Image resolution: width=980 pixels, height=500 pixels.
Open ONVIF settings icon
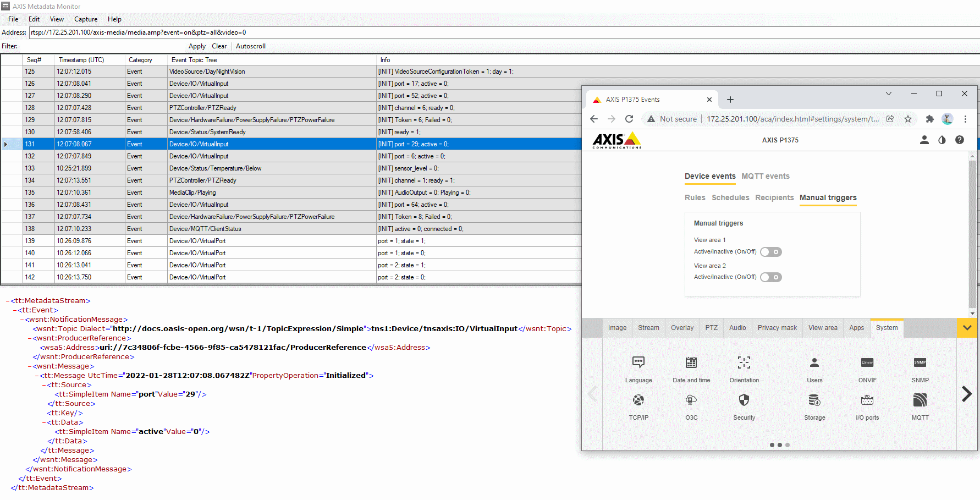[867, 362]
